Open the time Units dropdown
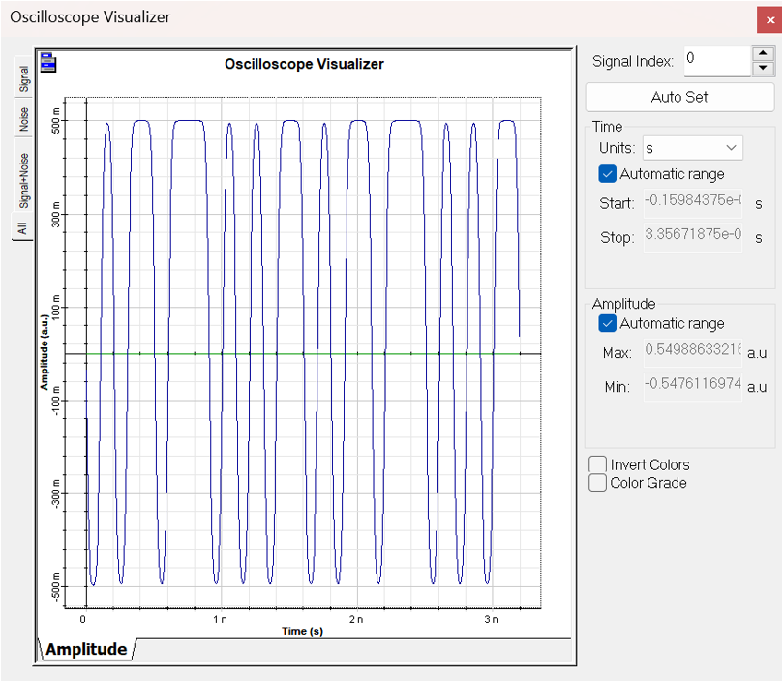Screen dimensions: 784x686 (692, 148)
